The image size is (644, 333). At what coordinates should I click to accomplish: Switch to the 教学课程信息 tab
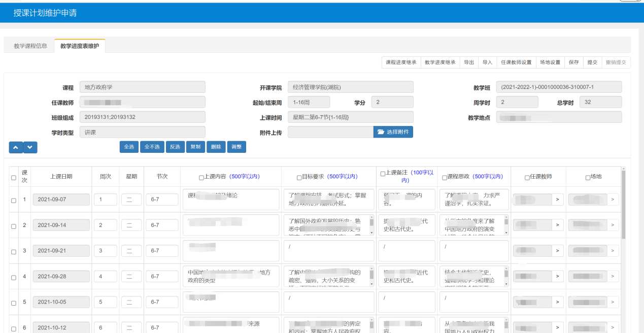click(30, 46)
